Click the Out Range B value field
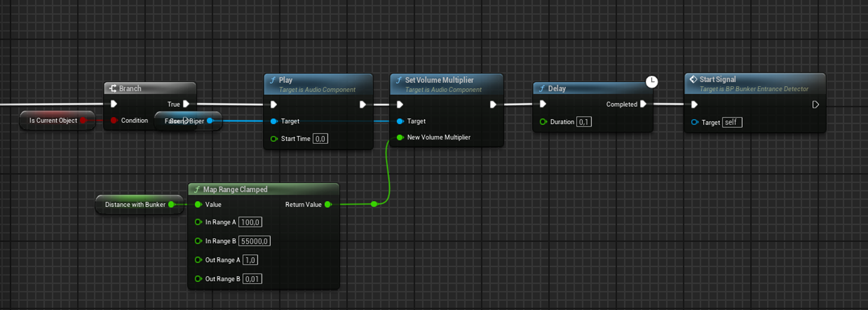Viewport: 868px width, 310px height. [x=252, y=279]
